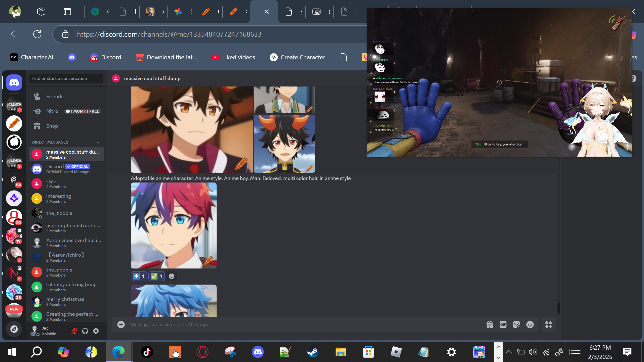This screenshot has width=644, height=362.
Task: Go back in the browser
Action: [x=15, y=34]
